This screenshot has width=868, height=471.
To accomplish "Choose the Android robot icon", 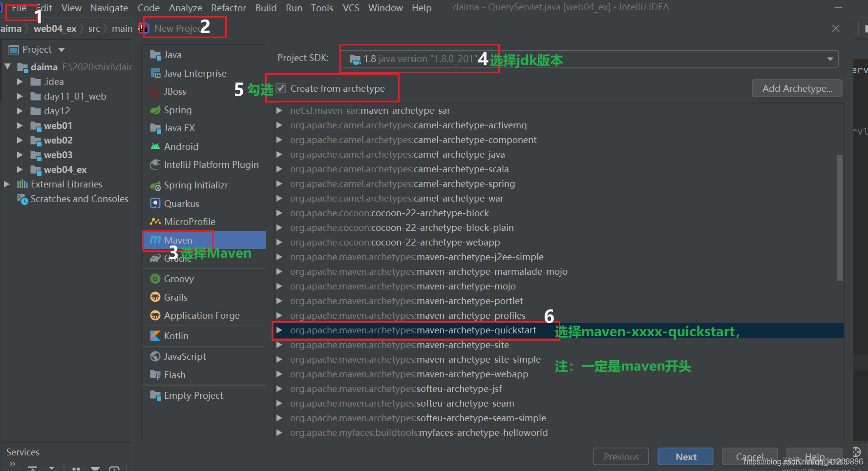I will 155,146.
